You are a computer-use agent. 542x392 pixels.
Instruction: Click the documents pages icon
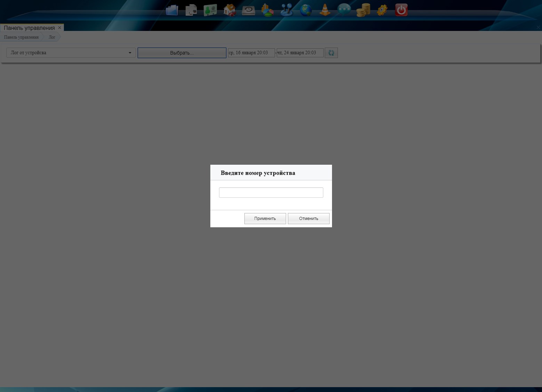[x=191, y=10]
